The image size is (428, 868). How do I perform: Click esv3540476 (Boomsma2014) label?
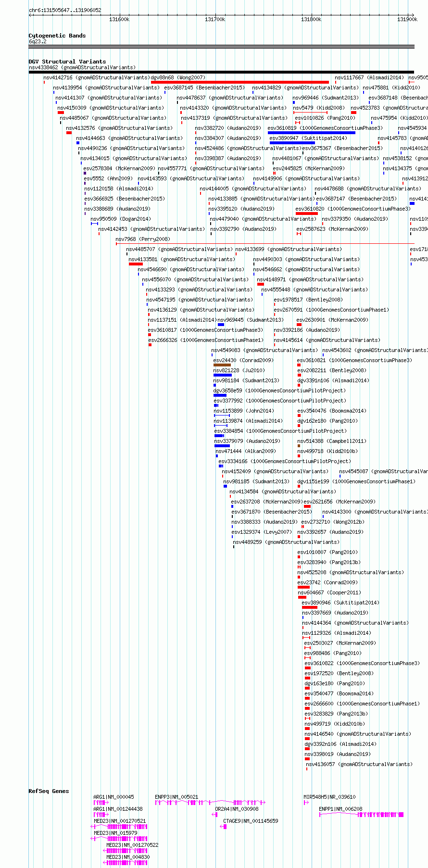click(x=332, y=411)
